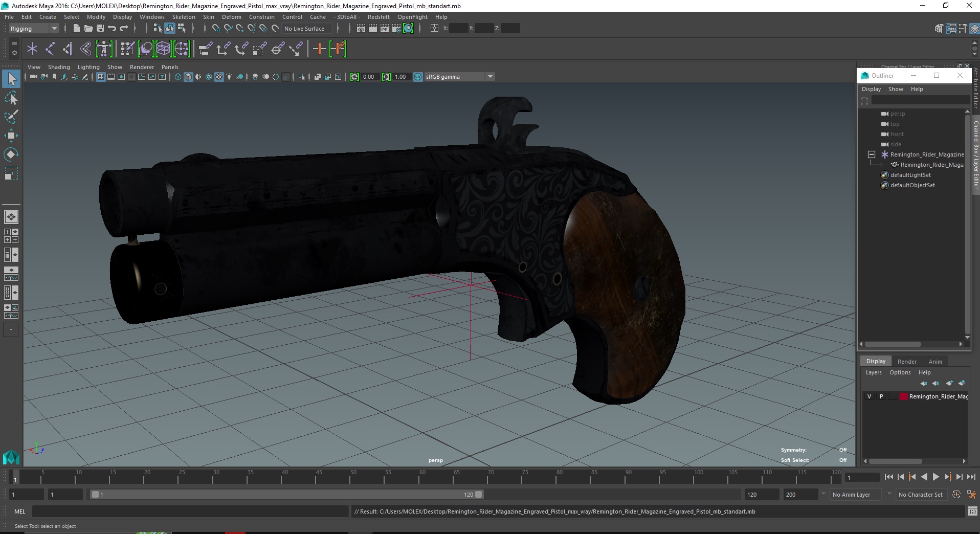Click Play Forwards button

pos(936,477)
